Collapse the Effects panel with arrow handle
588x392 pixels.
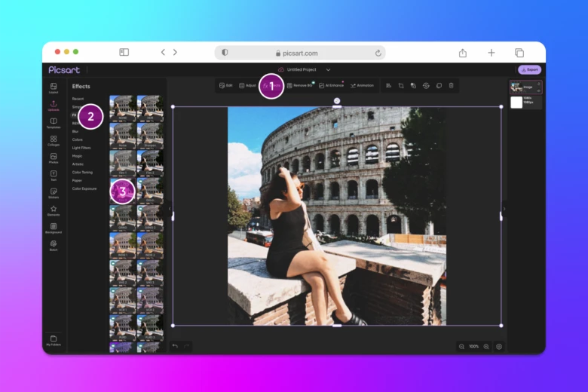[x=170, y=209]
